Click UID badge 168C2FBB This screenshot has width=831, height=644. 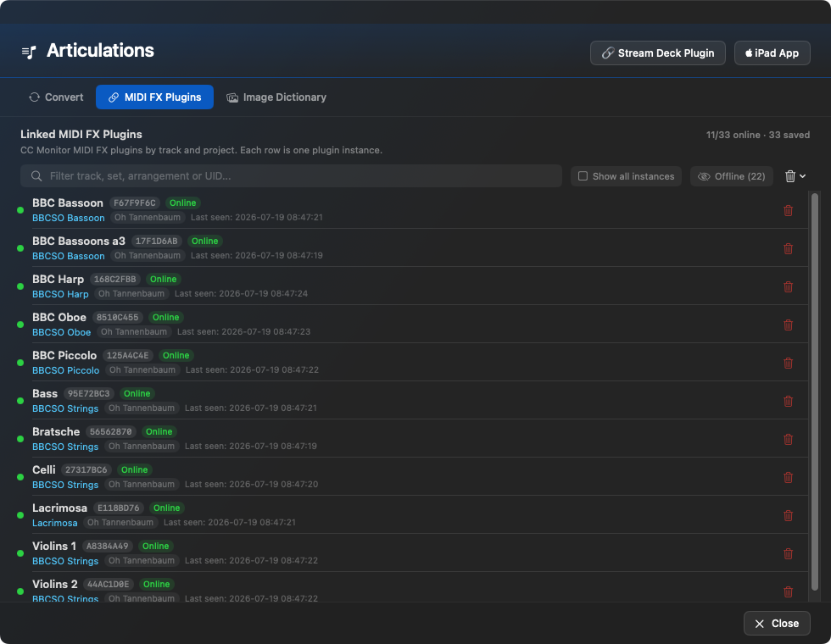(115, 279)
